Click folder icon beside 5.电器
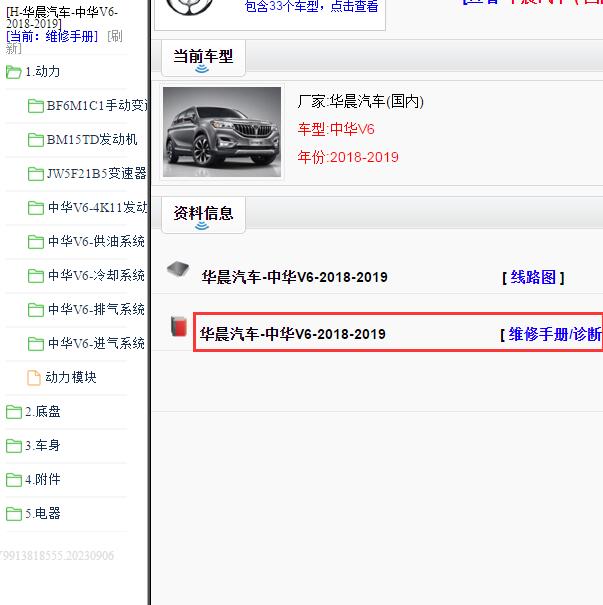This screenshot has width=603, height=605. pos(14,514)
